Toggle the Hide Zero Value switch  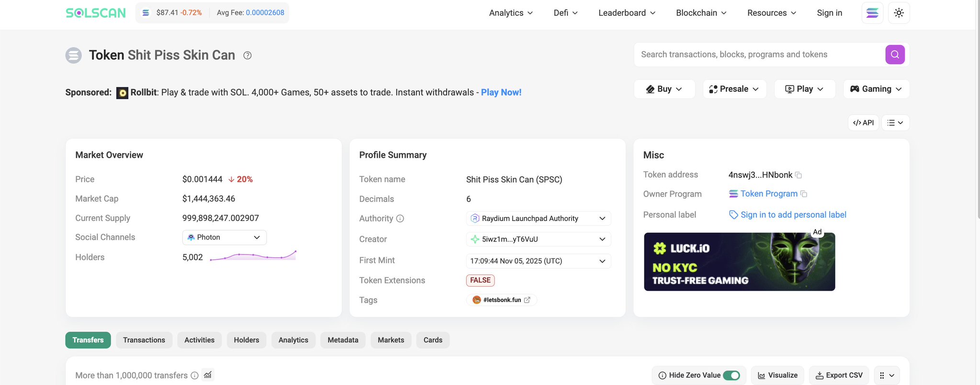click(731, 375)
